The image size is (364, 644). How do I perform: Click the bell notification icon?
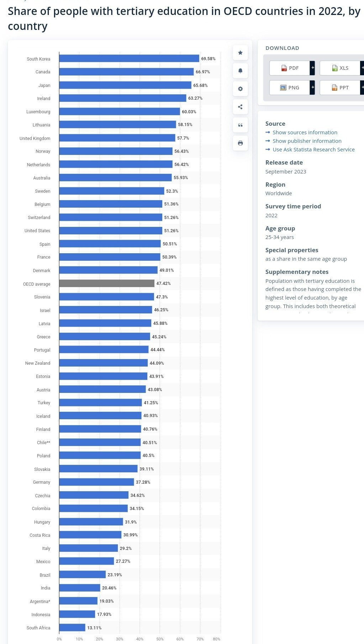(240, 71)
